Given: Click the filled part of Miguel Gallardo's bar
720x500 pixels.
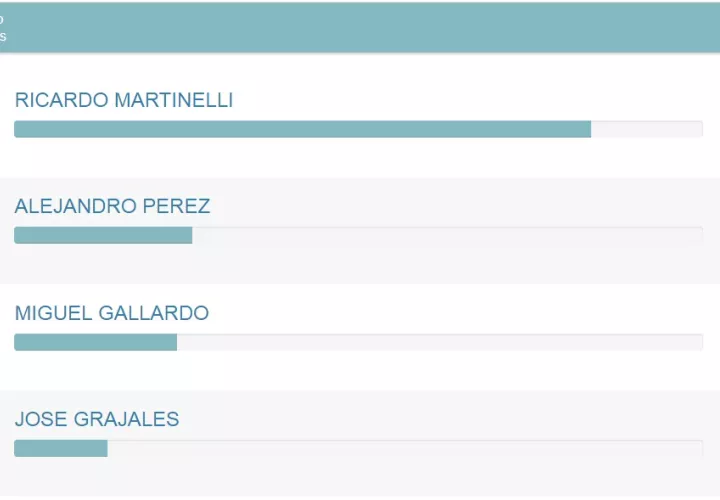Looking at the screenshot, I should pyautogui.click(x=95, y=342).
